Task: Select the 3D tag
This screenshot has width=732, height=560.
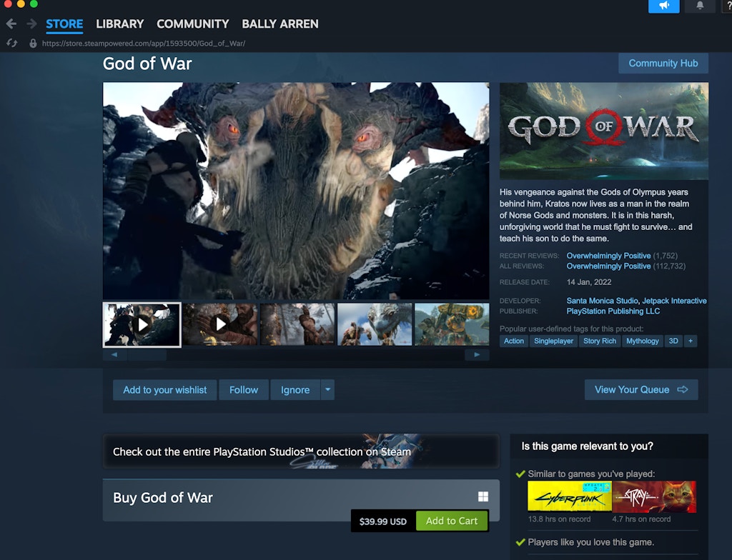Action: click(x=673, y=341)
